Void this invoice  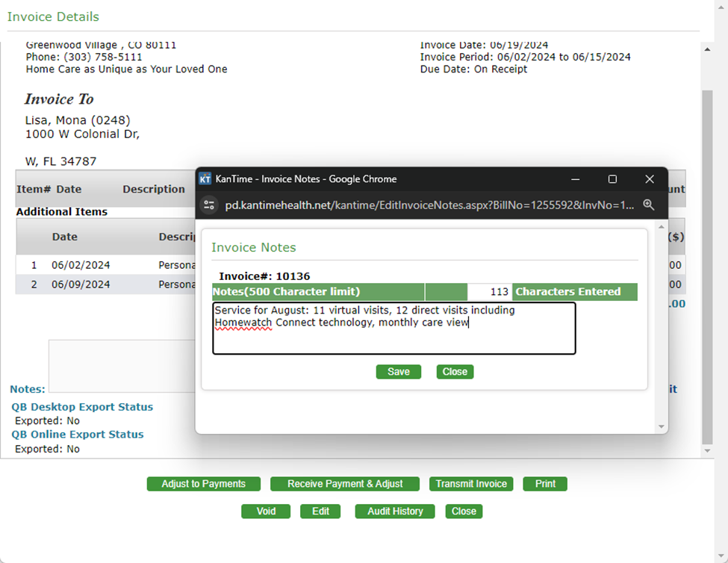click(266, 511)
